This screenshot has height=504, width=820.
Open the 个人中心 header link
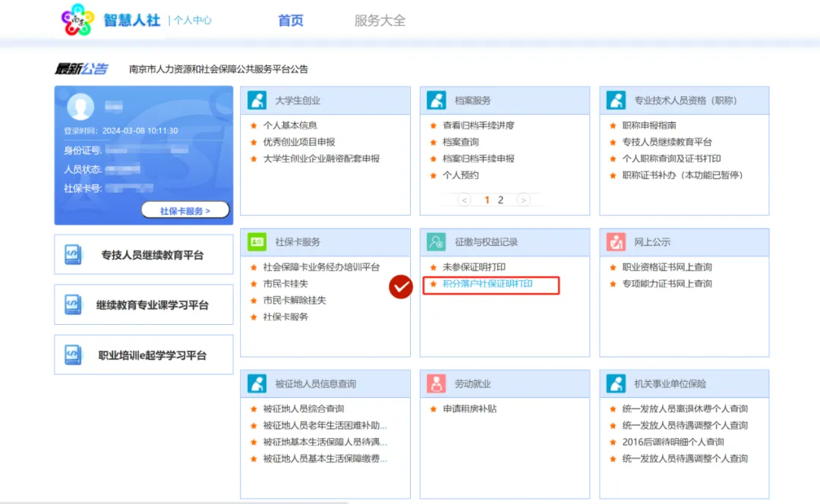pyautogui.click(x=193, y=20)
